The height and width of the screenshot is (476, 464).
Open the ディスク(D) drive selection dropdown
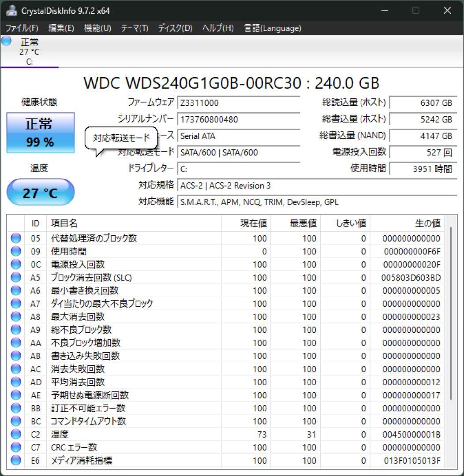(173, 28)
